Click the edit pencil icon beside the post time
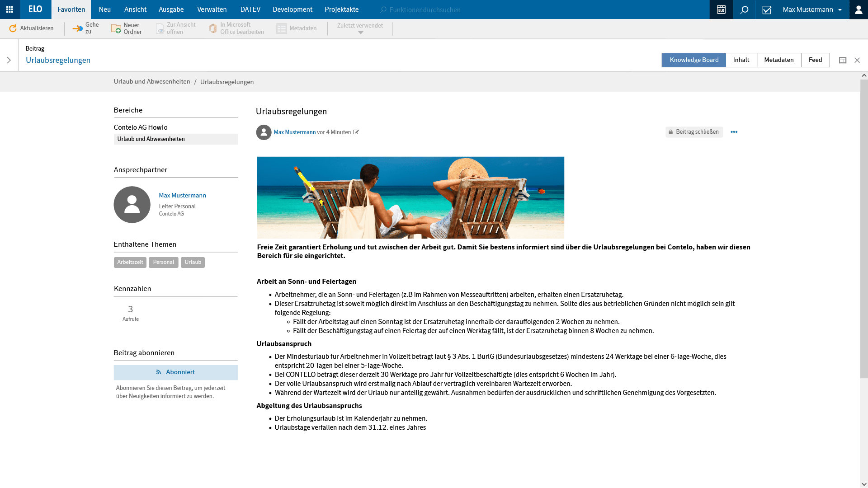868x488 pixels. point(356,132)
